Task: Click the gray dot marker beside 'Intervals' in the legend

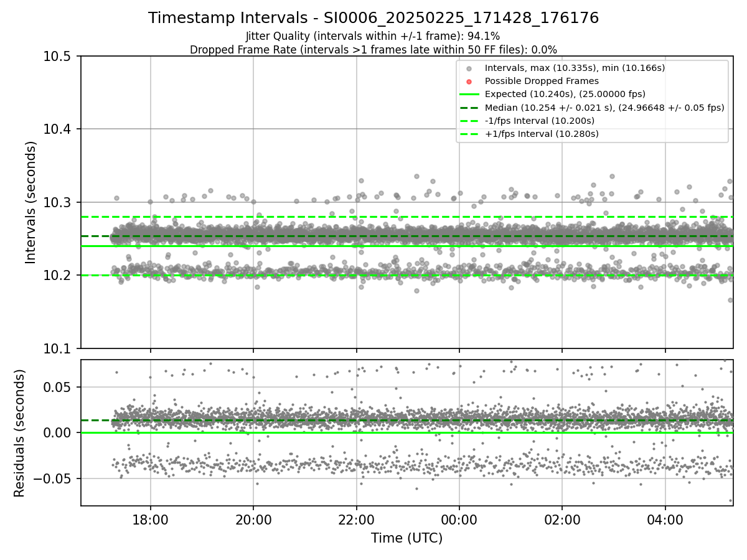Action: pos(469,68)
